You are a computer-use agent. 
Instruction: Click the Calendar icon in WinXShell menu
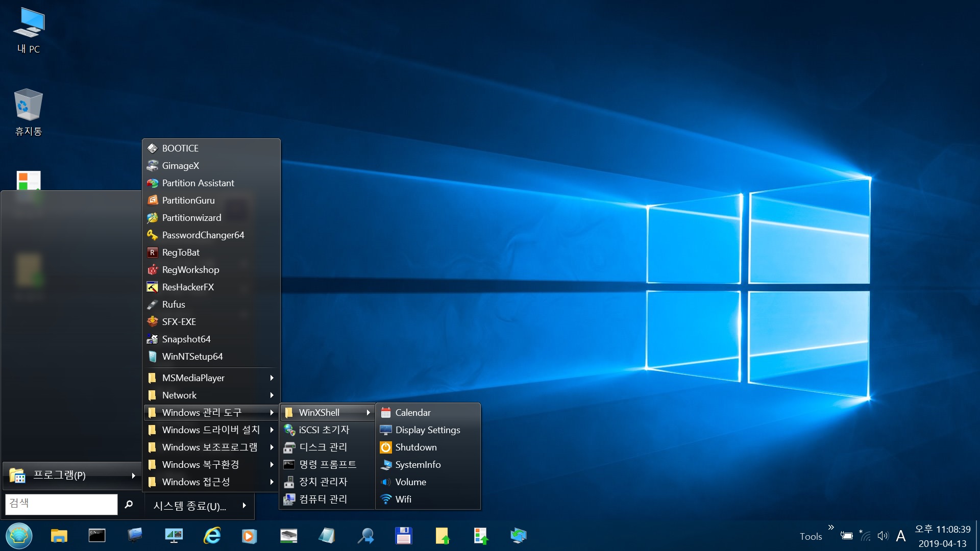(x=386, y=412)
